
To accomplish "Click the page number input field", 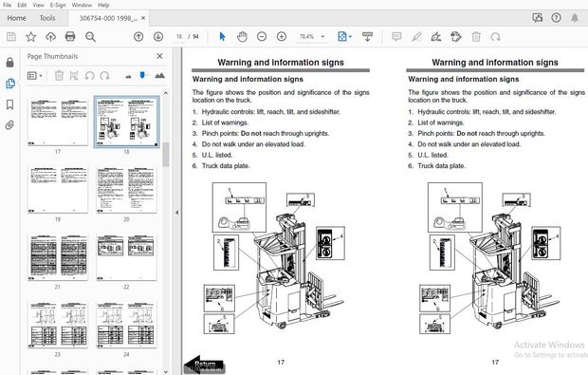I will (179, 37).
